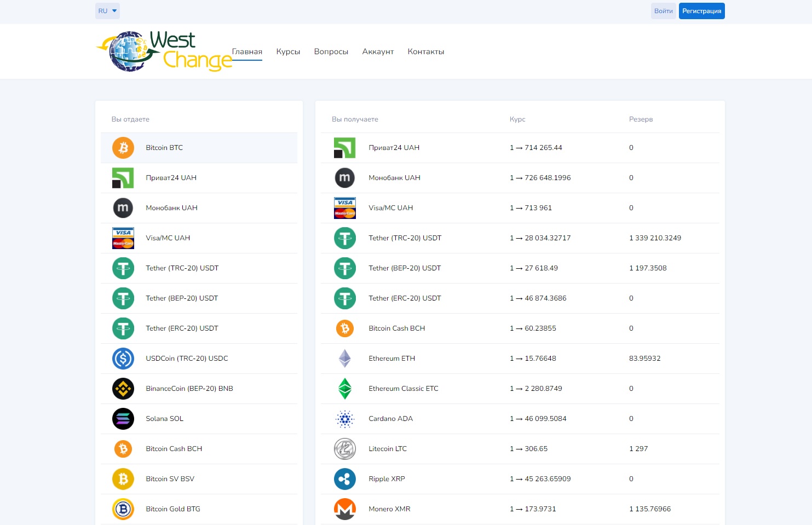Select Tether ERC-20 icon in give list
This screenshot has width=812, height=525.
[x=123, y=328]
